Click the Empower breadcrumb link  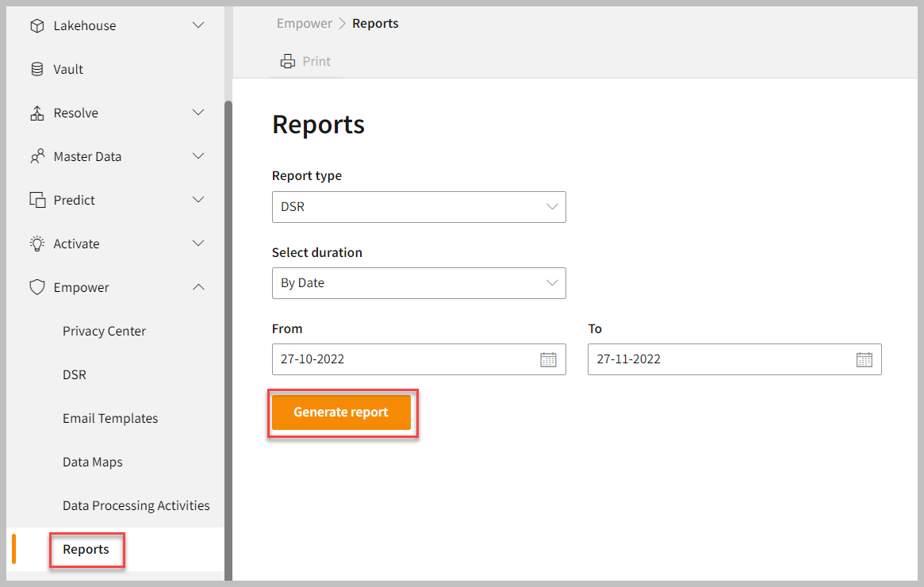pos(304,24)
